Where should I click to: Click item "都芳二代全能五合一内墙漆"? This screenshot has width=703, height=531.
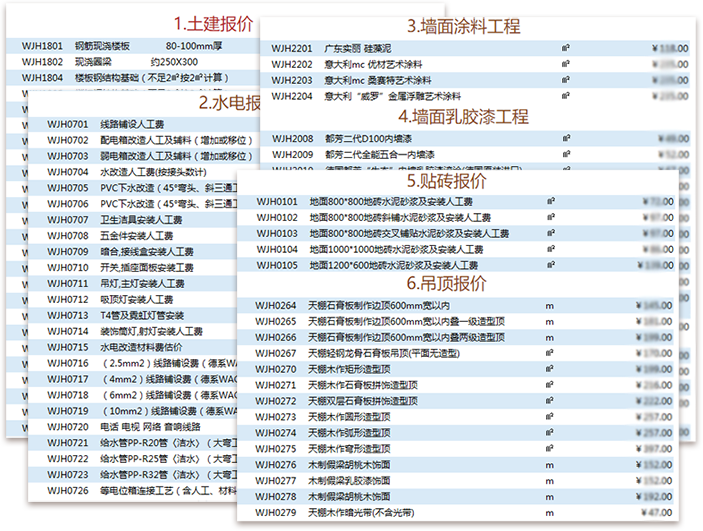point(380,155)
